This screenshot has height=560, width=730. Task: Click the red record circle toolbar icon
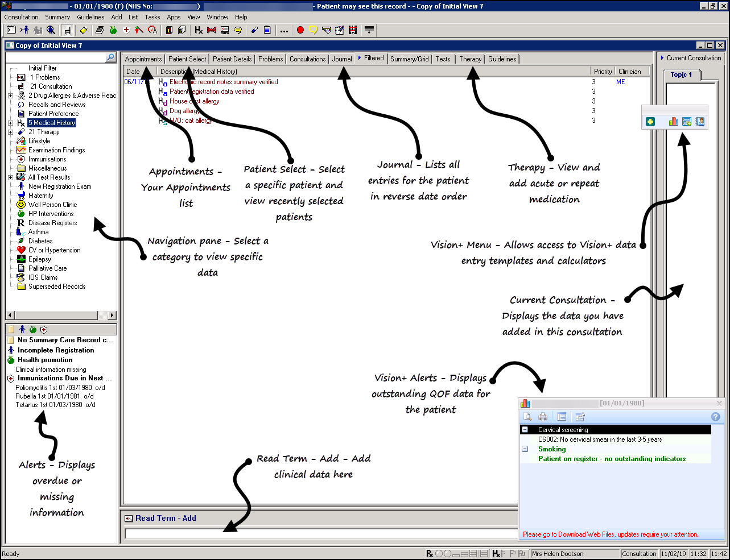(300, 30)
